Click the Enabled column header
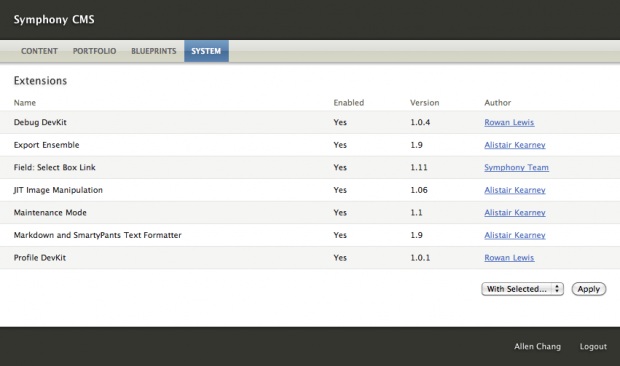The height and width of the screenshot is (366, 620). pos(349,103)
